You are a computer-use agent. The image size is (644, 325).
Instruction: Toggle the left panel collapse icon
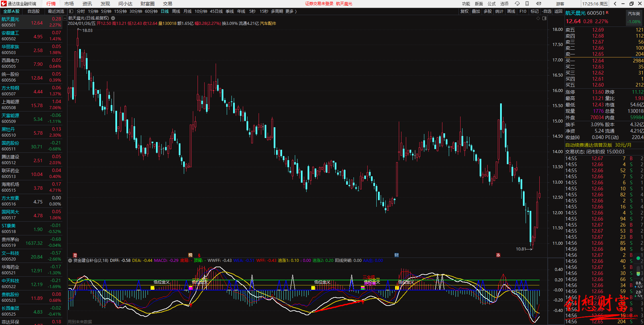(71, 11)
